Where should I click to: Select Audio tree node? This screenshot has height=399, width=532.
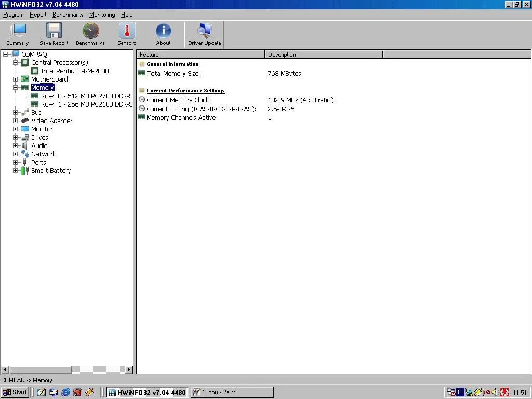coord(39,145)
